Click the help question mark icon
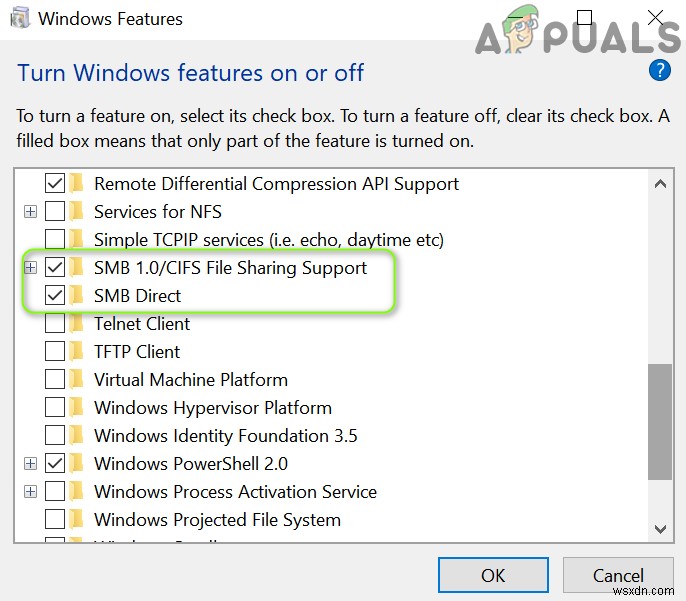The height and width of the screenshot is (601, 686). (659, 71)
